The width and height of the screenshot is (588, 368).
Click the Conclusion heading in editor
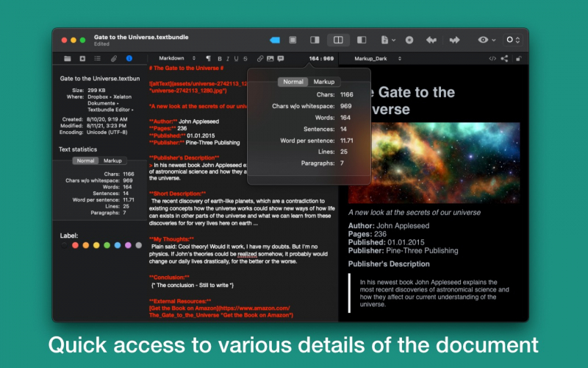pyautogui.click(x=169, y=277)
